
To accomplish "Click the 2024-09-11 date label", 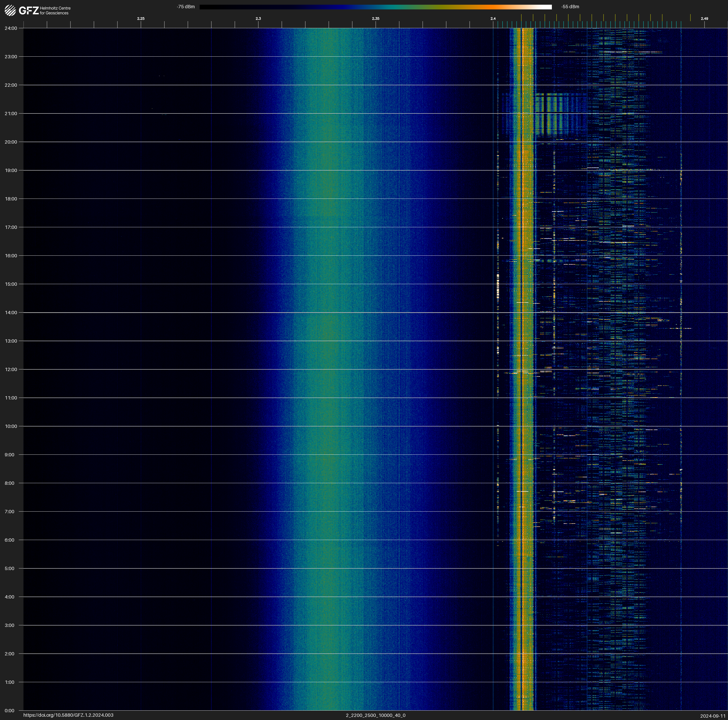I will [x=713, y=716].
